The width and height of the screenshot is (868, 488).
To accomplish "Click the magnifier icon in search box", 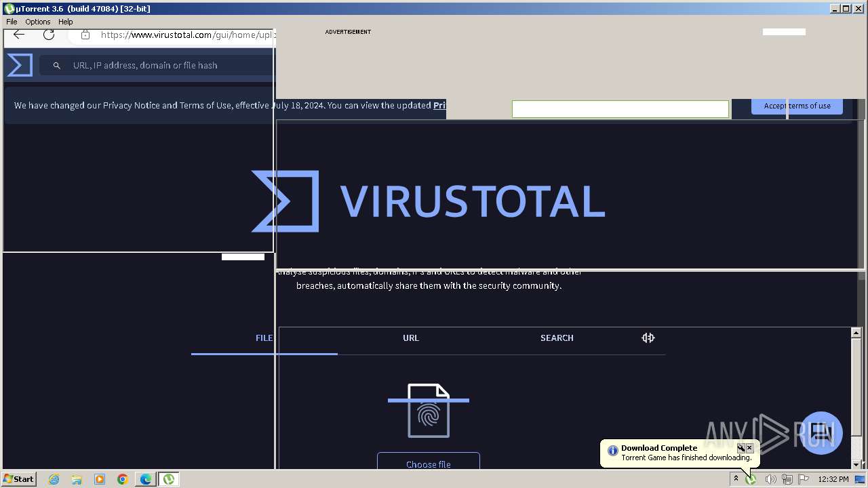I will (x=57, y=66).
